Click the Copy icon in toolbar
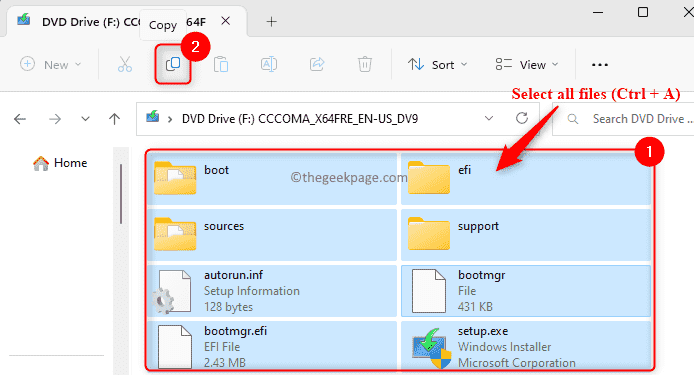The height and width of the screenshot is (375, 694). pyautogui.click(x=173, y=64)
